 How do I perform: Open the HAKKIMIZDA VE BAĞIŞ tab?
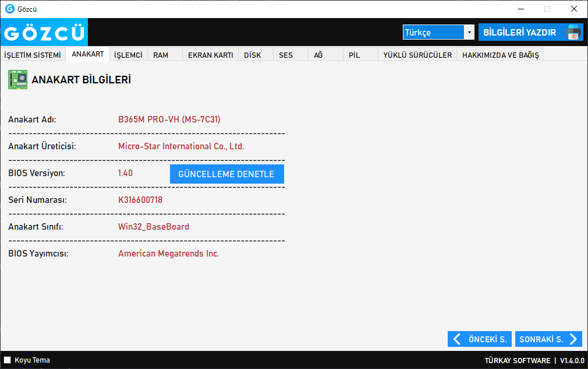[500, 55]
